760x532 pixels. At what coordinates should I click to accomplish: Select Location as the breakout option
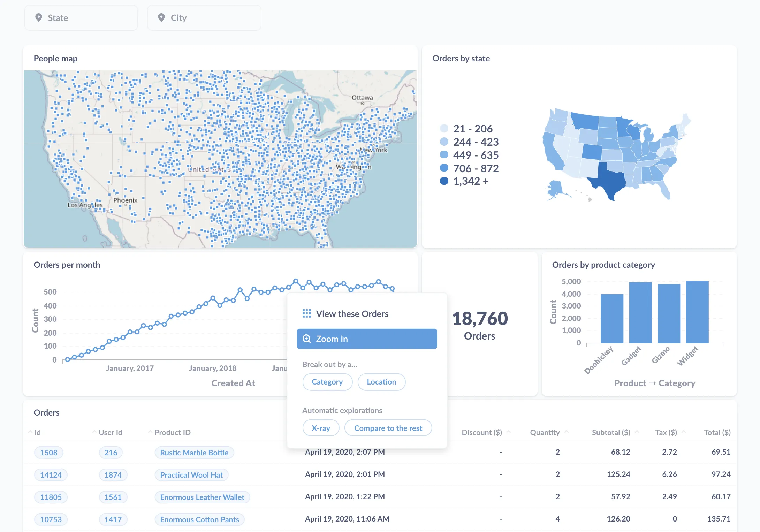pyautogui.click(x=381, y=382)
